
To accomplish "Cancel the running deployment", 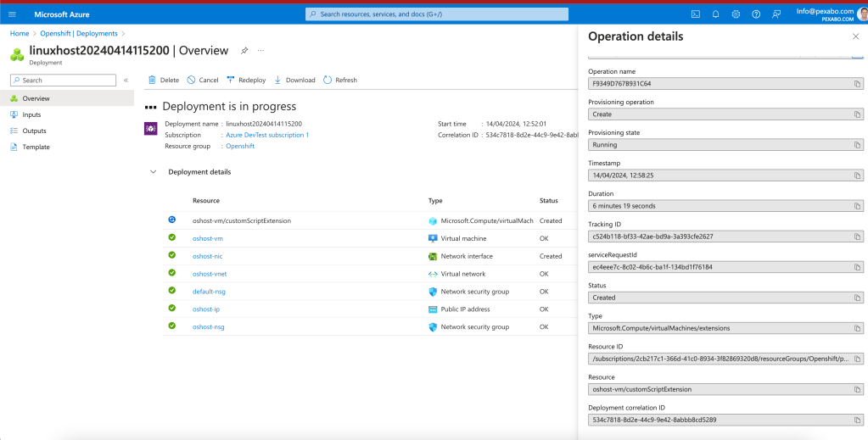I will click(203, 80).
